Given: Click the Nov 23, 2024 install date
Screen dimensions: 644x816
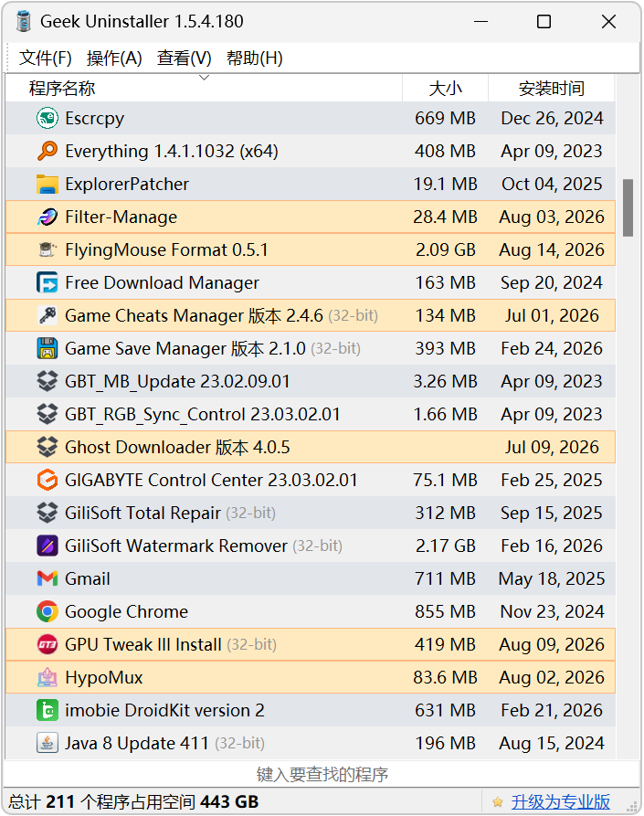Looking at the screenshot, I should [x=552, y=611].
